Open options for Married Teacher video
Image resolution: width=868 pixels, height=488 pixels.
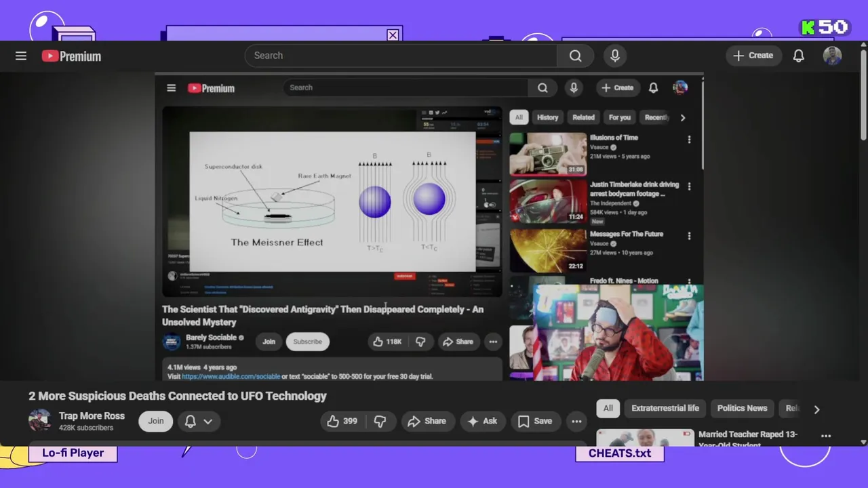tap(826, 436)
